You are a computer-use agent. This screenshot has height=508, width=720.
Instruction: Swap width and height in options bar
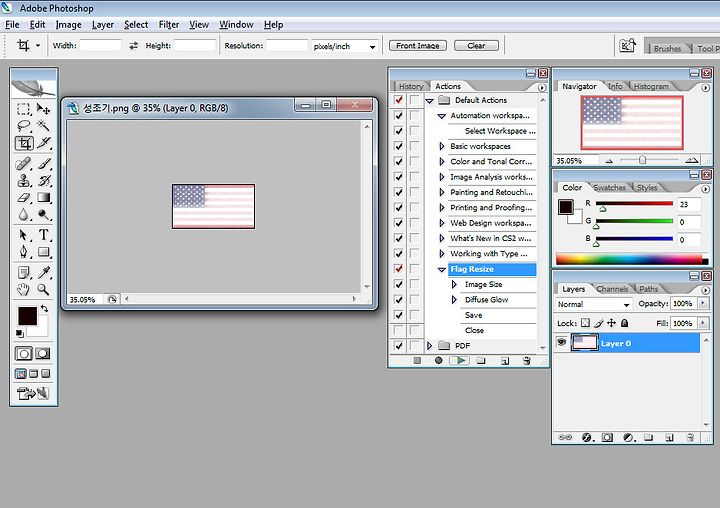coord(134,45)
